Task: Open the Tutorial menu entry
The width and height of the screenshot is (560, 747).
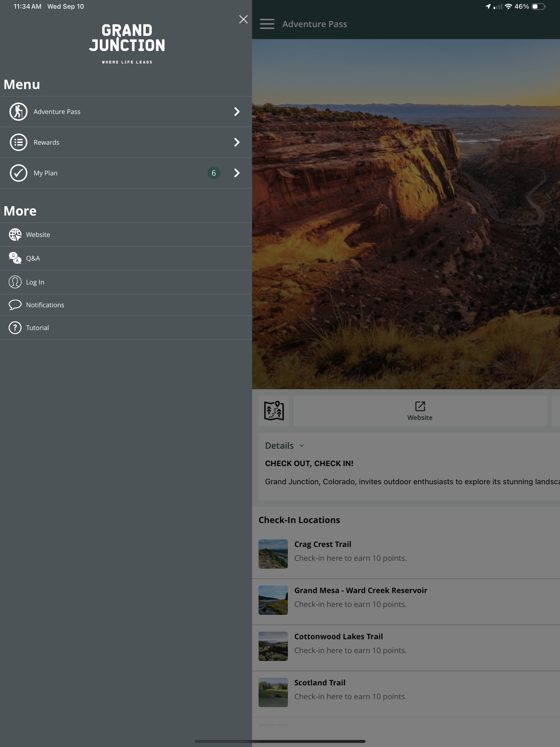Action: point(126,328)
